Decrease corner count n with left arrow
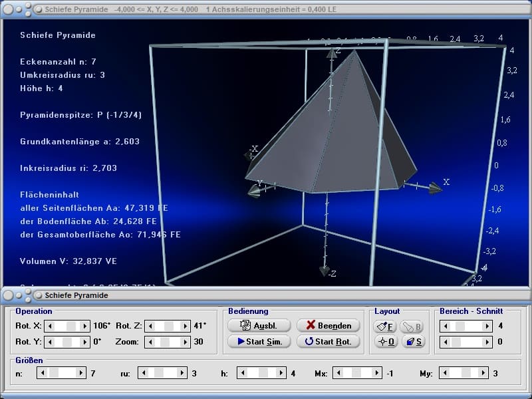This screenshot has width=532, height=399. click(43, 373)
